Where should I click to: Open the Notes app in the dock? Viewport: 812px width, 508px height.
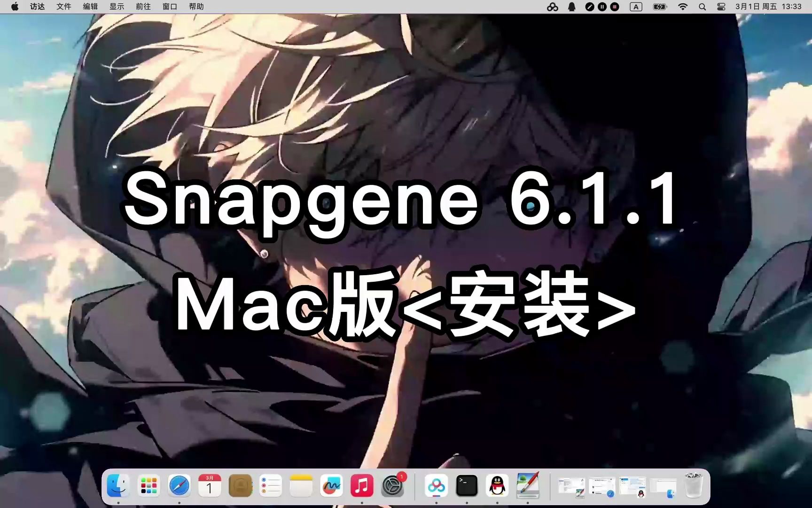301,486
